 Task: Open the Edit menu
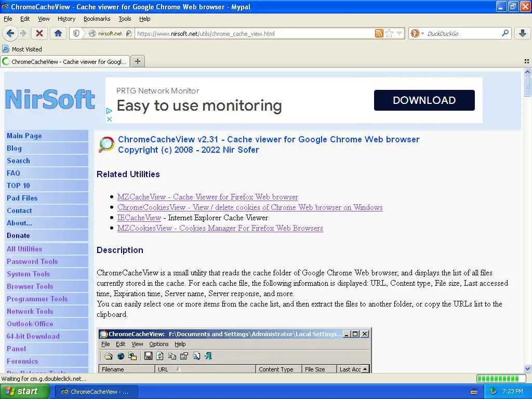pos(25,19)
